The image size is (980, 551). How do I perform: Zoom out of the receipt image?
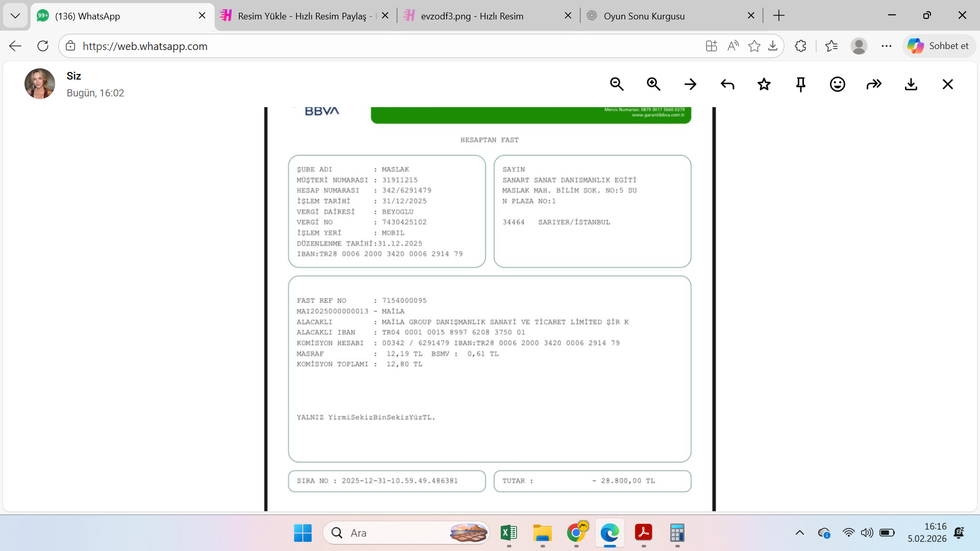click(617, 84)
